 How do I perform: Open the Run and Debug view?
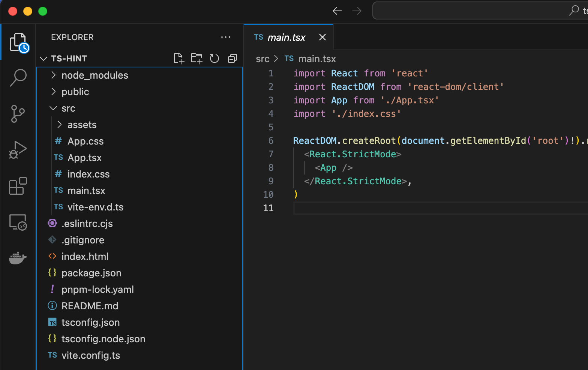point(18,150)
